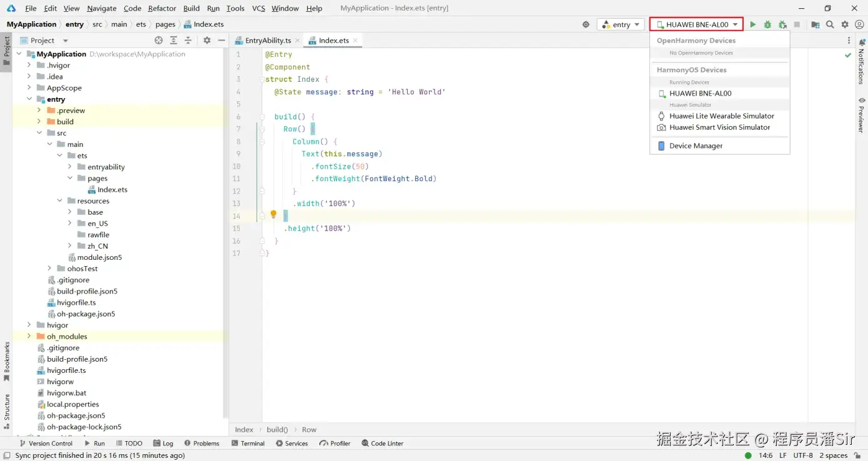
Task: Click 2 spaces indent setting
Action: [x=833, y=455]
